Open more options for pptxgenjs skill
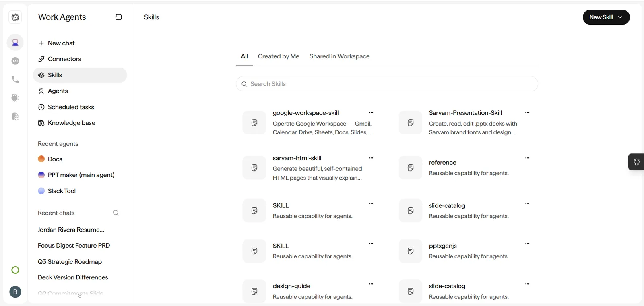 point(527,244)
